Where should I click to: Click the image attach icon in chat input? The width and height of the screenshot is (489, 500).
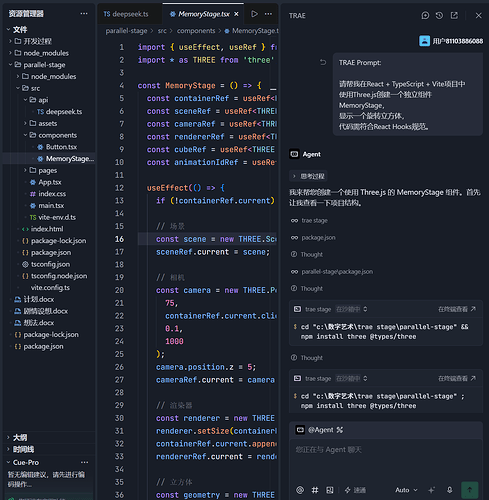pyautogui.click(x=330, y=490)
